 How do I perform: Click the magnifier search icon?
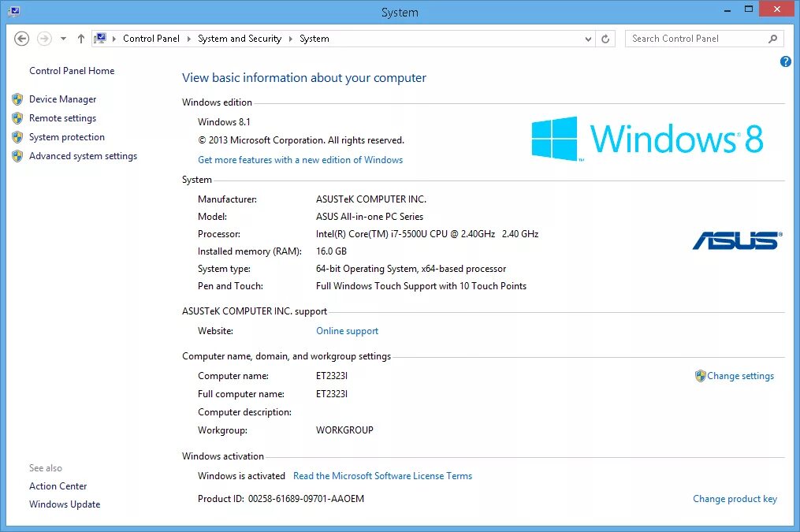[x=773, y=39]
